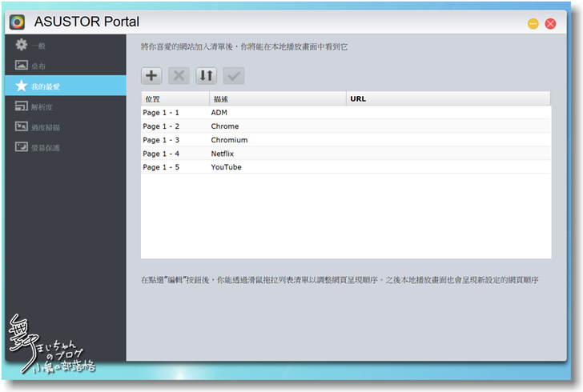Screen dimensions: 583x392
Task: Close the window with red button
Action: pos(550,24)
